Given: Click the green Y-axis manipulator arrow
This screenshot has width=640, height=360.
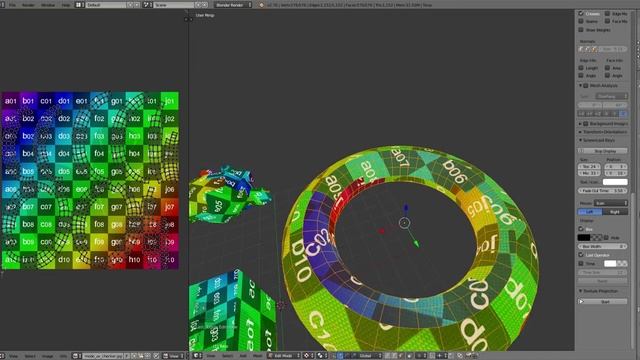Looking at the screenshot, I should click(416, 244).
